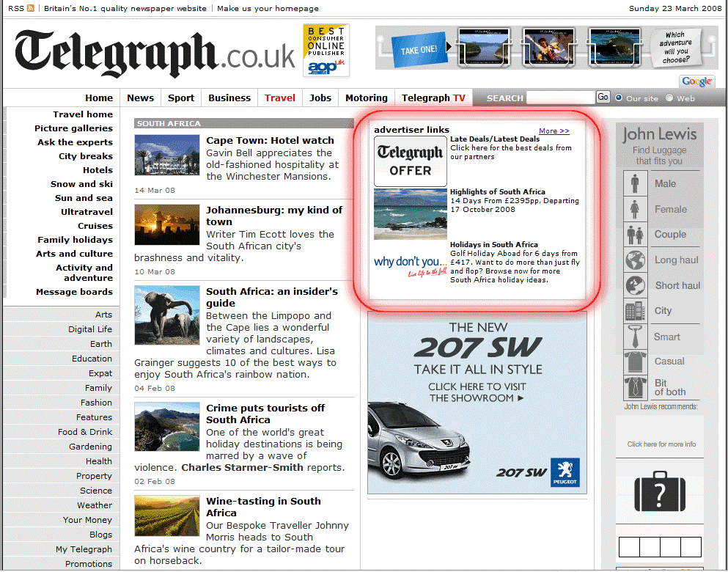Select the Male icon in John Lewis ad

pyautogui.click(x=635, y=183)
